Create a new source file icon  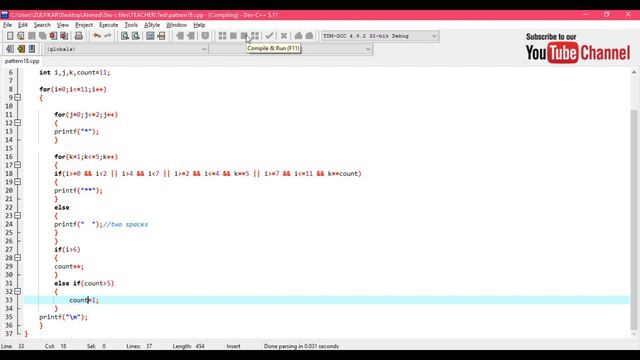pos(10,36)
